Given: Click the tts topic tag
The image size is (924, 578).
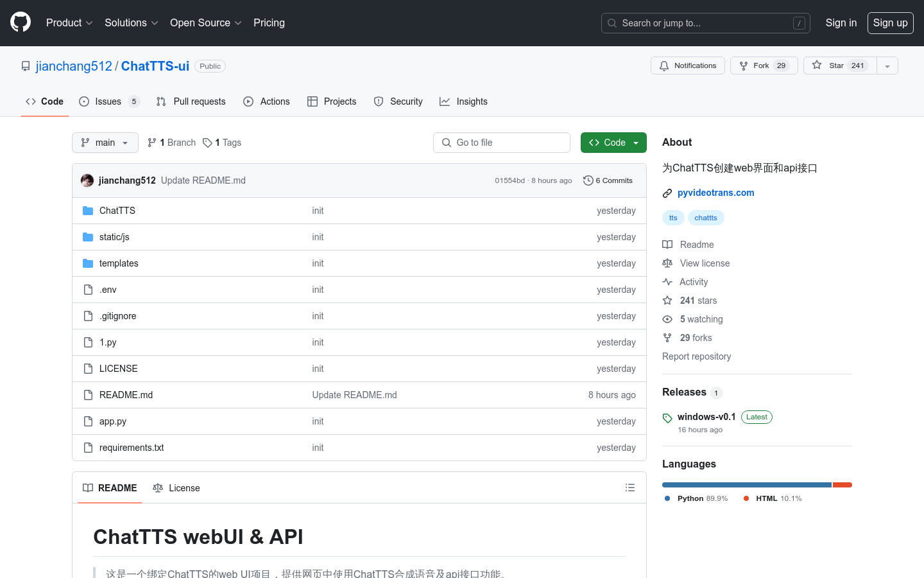Looking at the screenshot, I should 673,218.
